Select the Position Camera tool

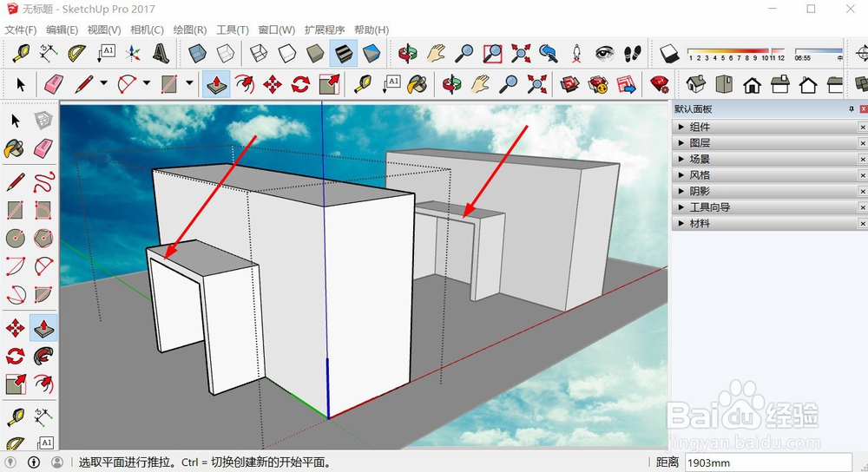(x=576, y=53)
